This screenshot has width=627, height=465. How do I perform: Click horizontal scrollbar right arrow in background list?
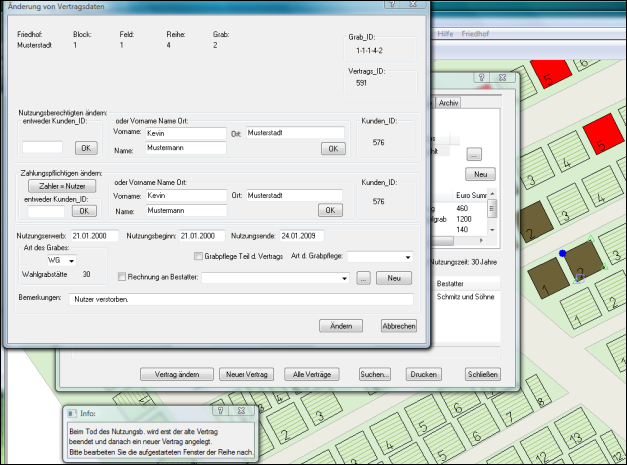481,240
